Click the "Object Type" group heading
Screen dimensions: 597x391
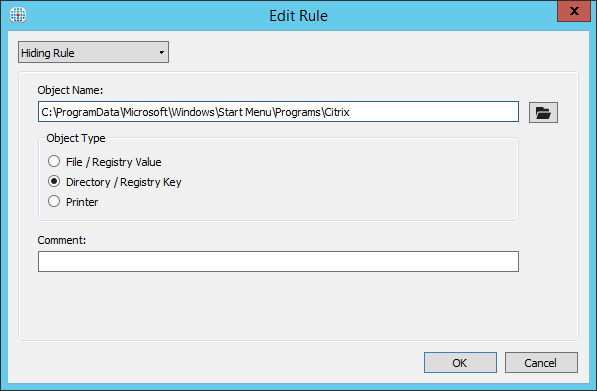(76, 138)
